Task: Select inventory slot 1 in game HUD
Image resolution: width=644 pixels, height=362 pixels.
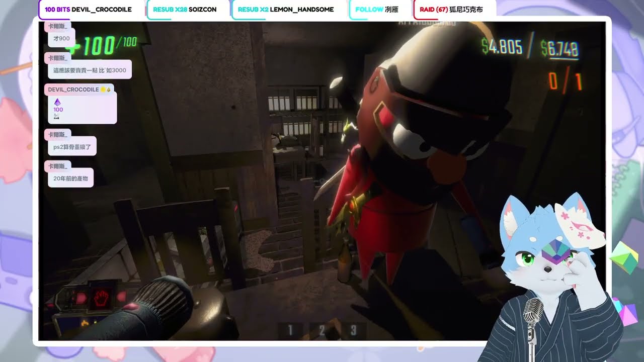Action: pyautogui.click(x=290, y=330)
